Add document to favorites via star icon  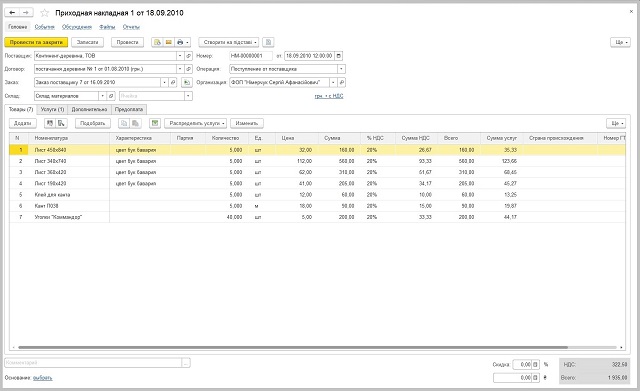pyautogui.click(x=44, y=13)
